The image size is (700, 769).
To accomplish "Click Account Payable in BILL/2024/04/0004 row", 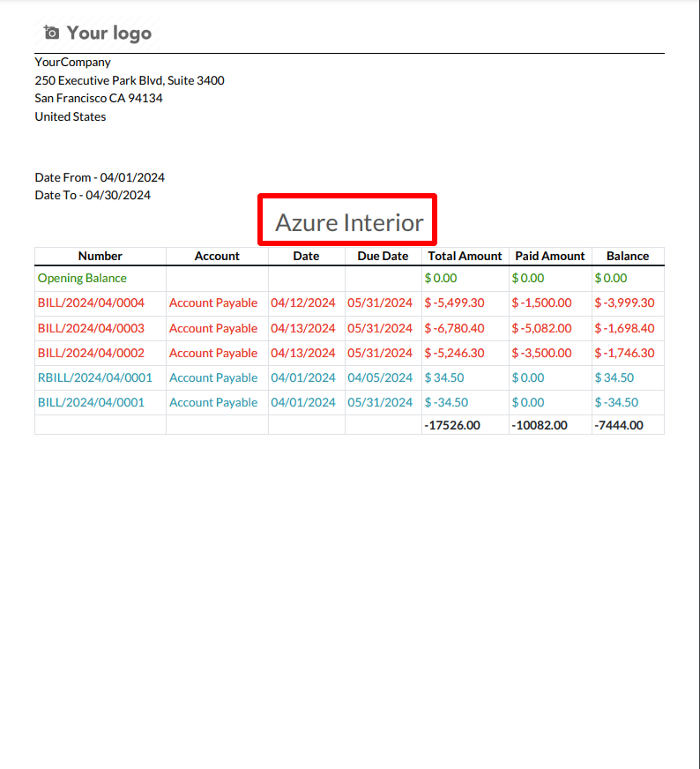I will (213, 302).
